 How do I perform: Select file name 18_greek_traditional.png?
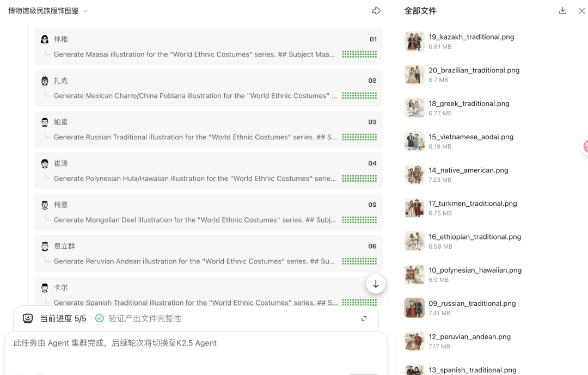tap(469, 103)
